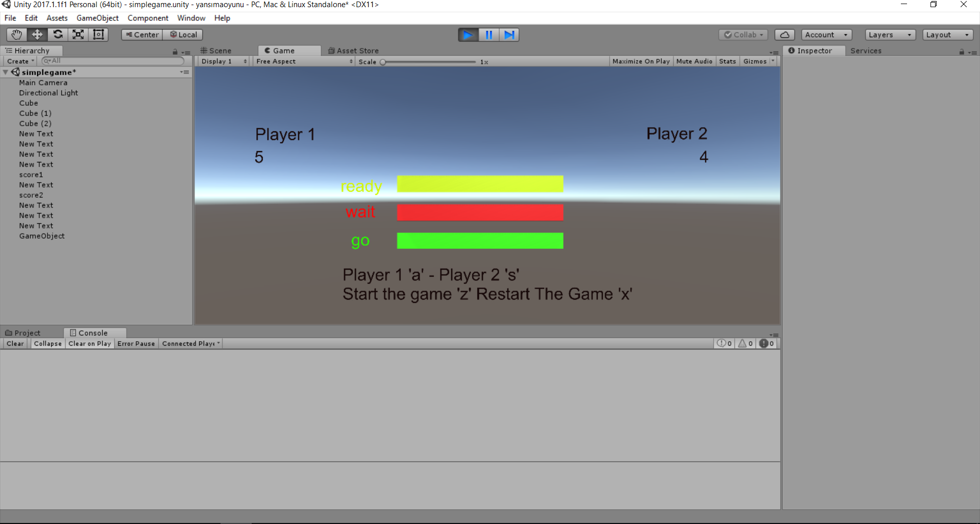The height and width of the screenshot is (524, 980).
Task: Open the GameObject menu
Action: [x=97, y=18]
